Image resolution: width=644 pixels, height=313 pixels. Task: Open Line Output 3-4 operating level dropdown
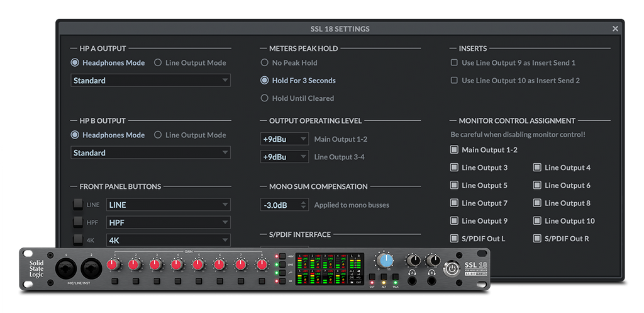click(285, 157)
